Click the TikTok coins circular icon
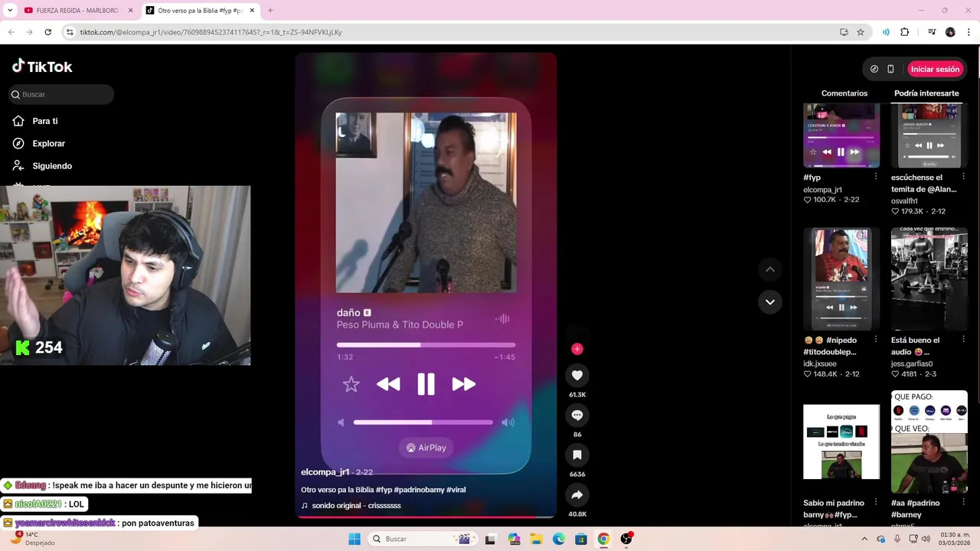980x551 pixels. tap(874, 69)
